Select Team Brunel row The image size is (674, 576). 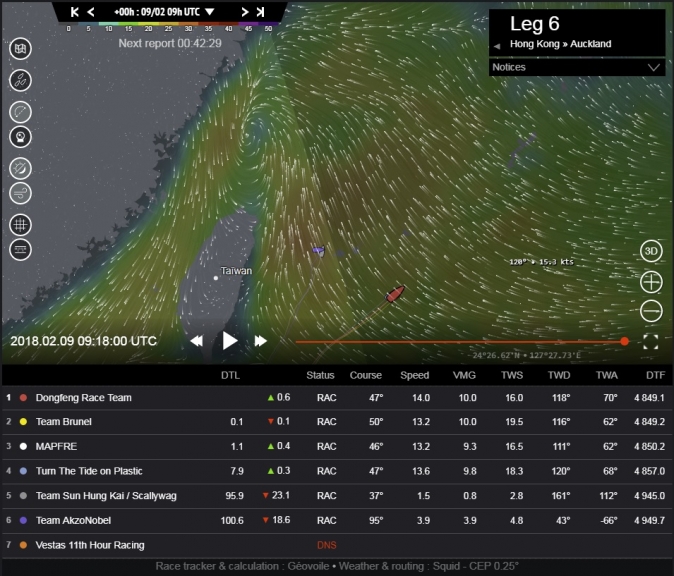click(337, 422)
